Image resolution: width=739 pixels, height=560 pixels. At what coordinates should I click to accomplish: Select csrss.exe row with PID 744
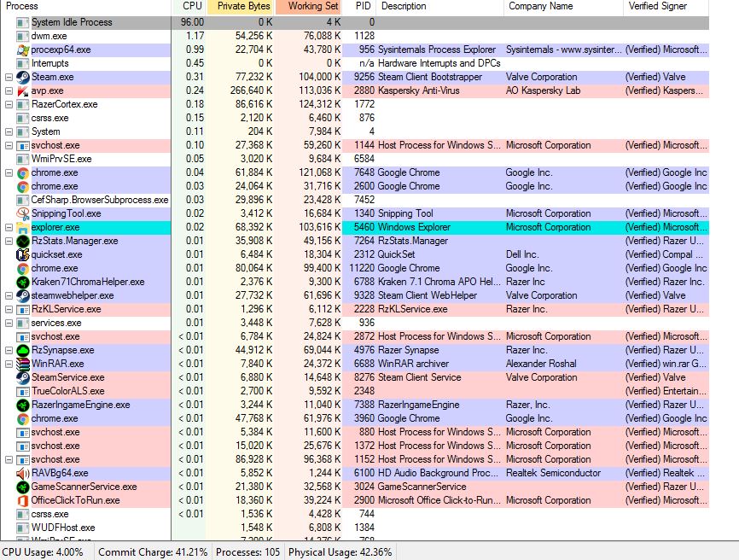[x=354, y=514]
